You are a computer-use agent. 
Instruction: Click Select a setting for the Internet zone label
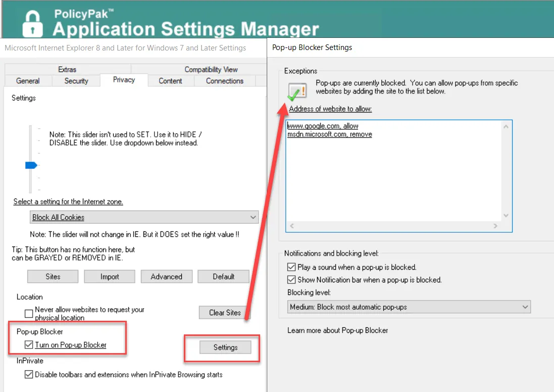point(68,202)
